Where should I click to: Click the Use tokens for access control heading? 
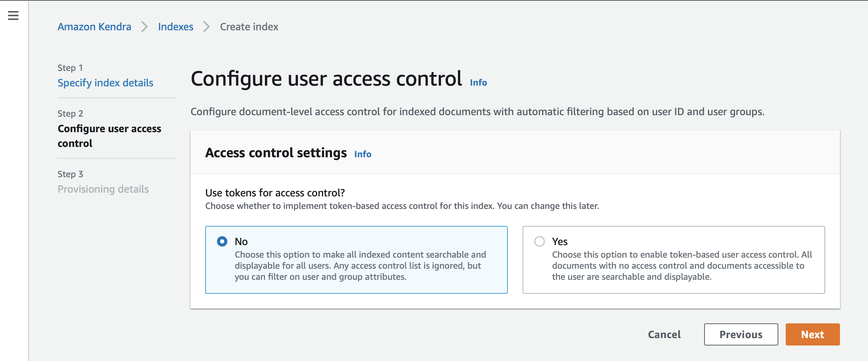[x=275, y=192]
